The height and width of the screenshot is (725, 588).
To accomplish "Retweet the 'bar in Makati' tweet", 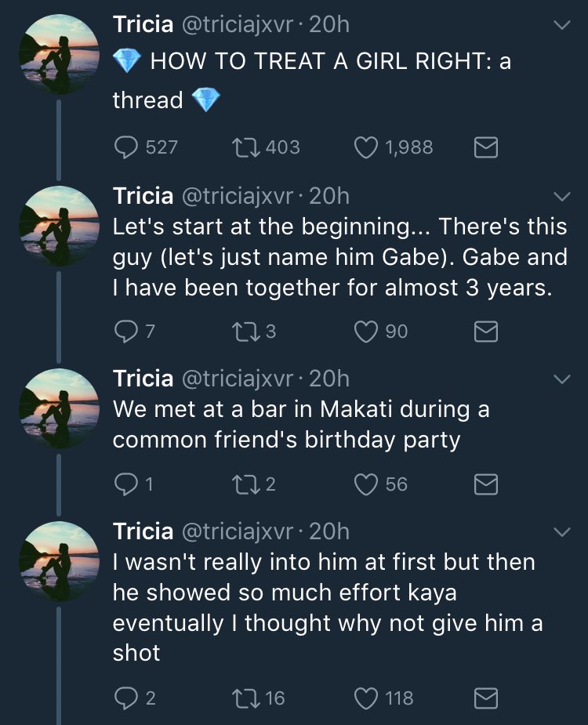I will click(245, 484).
